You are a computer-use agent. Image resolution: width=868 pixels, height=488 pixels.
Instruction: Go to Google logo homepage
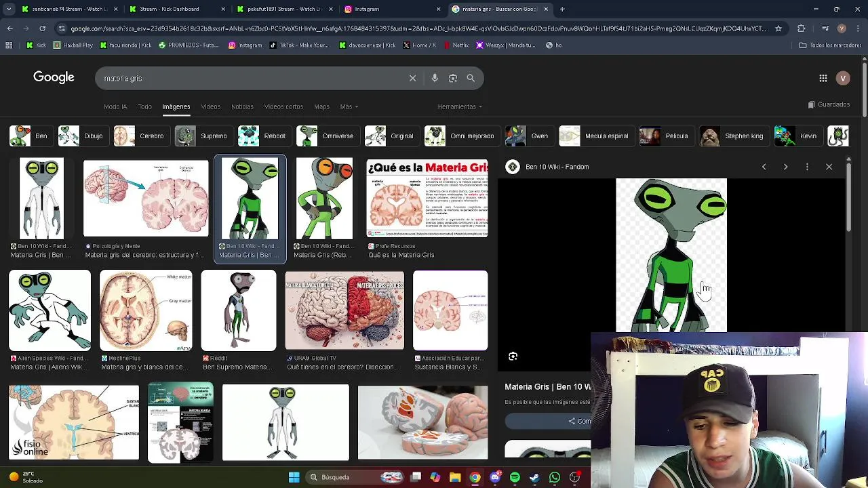(54, 77)
